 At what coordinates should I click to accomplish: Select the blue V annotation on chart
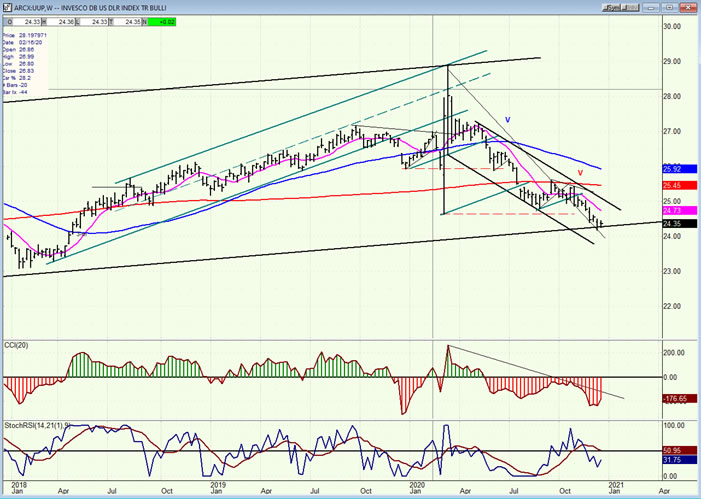click(507, 119)
